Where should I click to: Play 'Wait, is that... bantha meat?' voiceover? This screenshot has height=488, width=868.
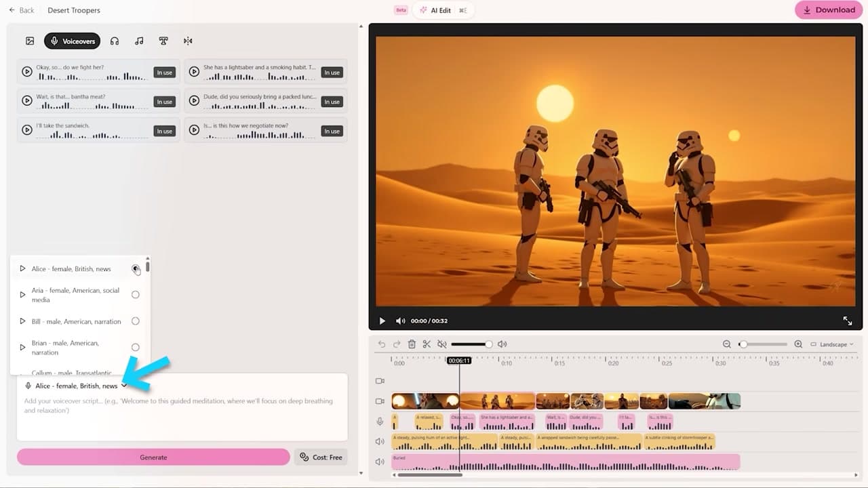27,100
